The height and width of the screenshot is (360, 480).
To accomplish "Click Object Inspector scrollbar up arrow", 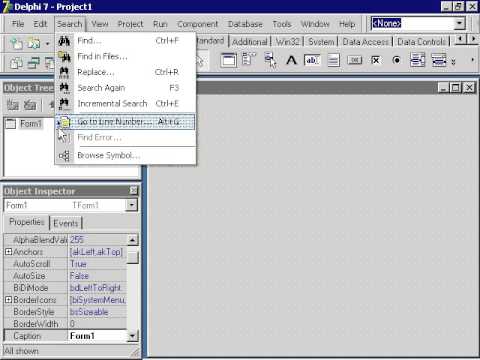I will coord(133,240).
